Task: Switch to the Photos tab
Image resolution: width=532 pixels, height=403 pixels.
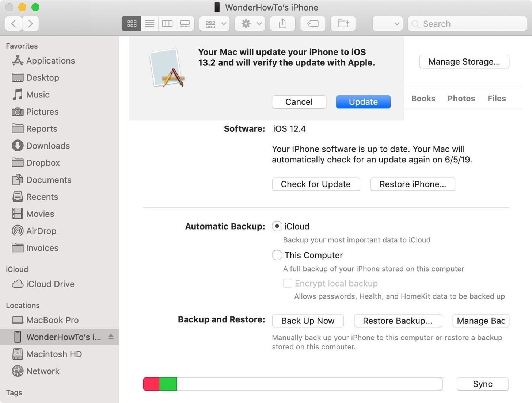Action: point(461,98)
